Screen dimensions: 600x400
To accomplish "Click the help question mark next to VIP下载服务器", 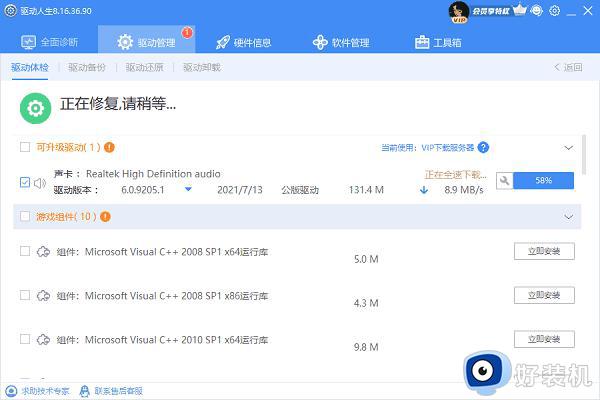I will coord(483,147).
